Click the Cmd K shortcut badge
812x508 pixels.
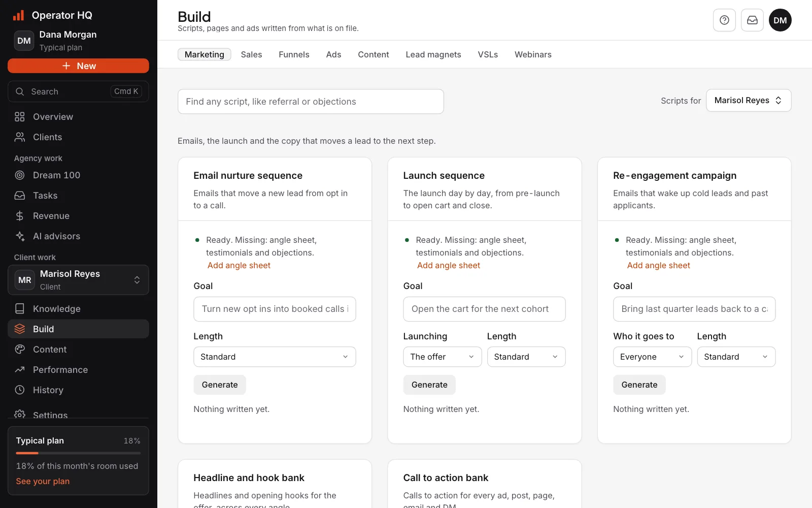(x=126, y=91)
